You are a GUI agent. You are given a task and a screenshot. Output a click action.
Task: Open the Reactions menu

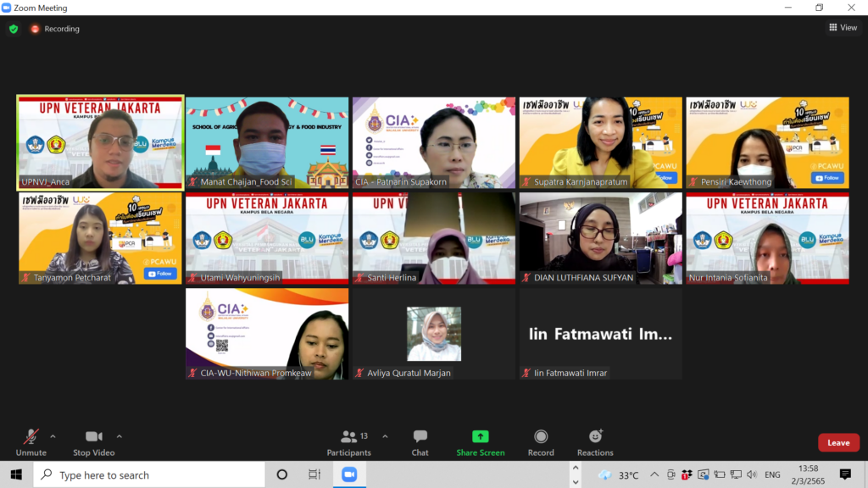(x=595, y=441)
